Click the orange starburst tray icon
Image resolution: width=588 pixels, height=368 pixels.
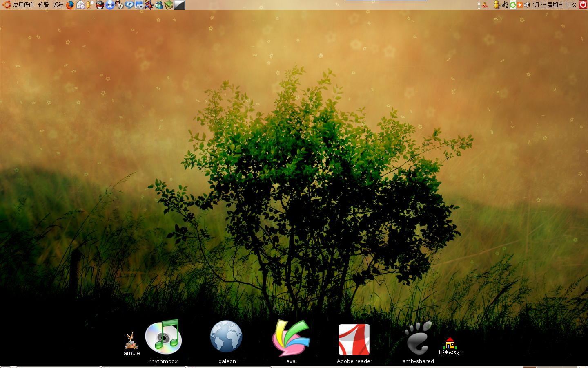click(520, 5)
